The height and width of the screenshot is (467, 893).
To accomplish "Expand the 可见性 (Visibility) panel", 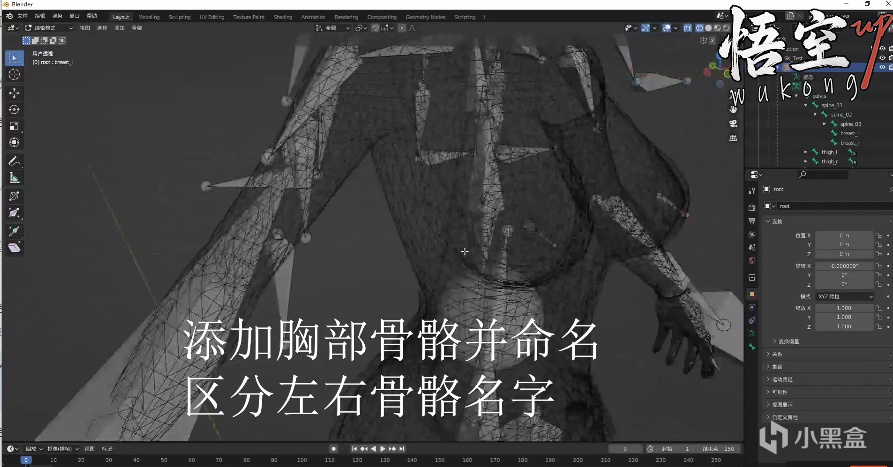I will point(779,392).
